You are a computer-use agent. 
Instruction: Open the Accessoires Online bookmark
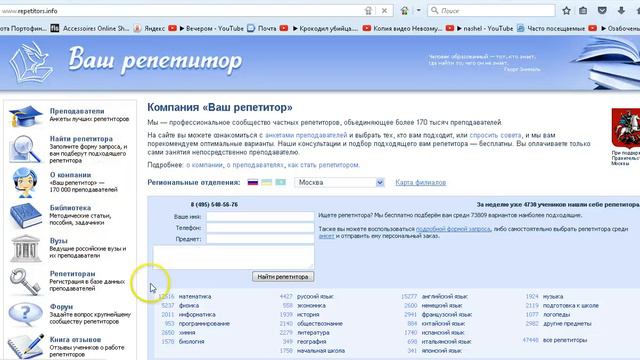(90, 28)
